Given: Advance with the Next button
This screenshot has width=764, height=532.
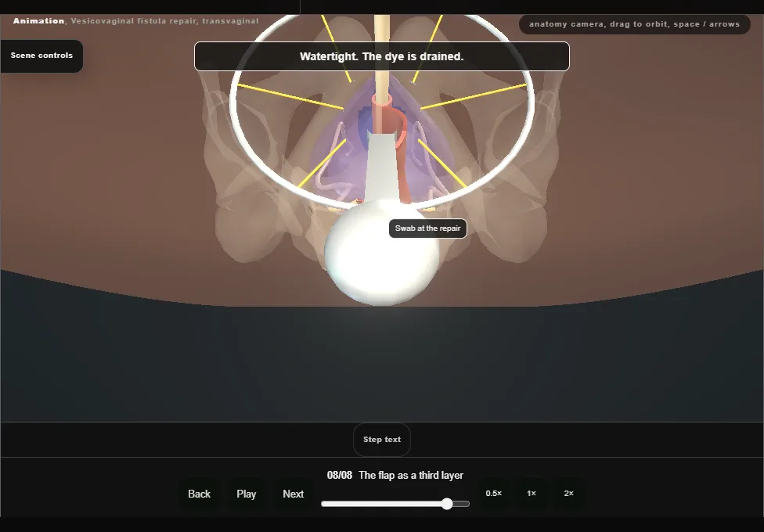Looking at the screenshot, I should (x=293, y=494).
